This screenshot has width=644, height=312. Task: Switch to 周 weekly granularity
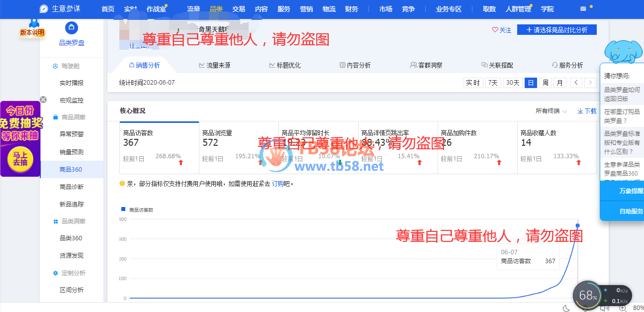coord(546,83)
